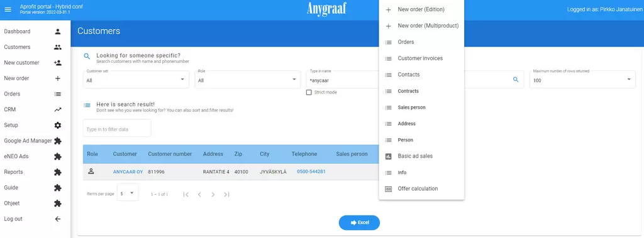Open the Customer set dropdown

click(x=136, y=79)
